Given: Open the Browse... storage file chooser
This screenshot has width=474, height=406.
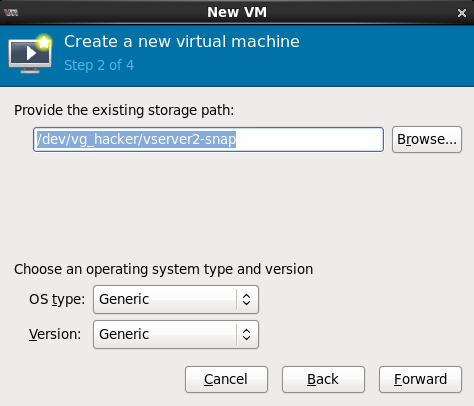Looking at the screenshot, I should point(427,139).
